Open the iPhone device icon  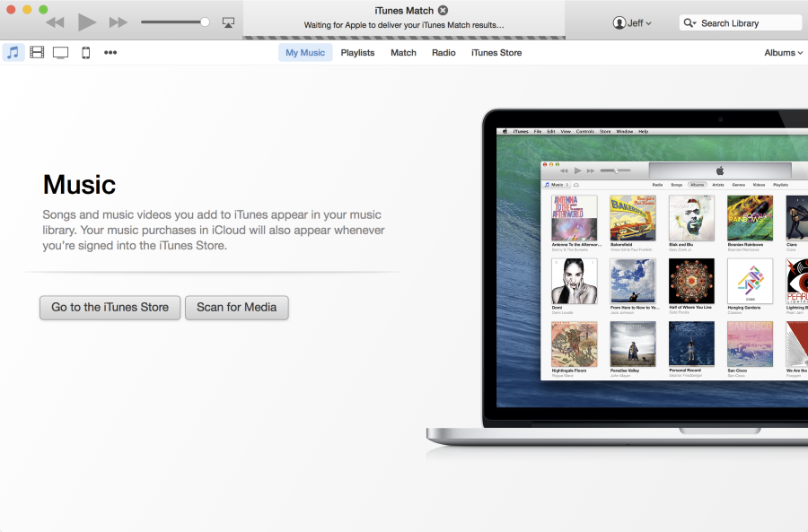[86, 53]
